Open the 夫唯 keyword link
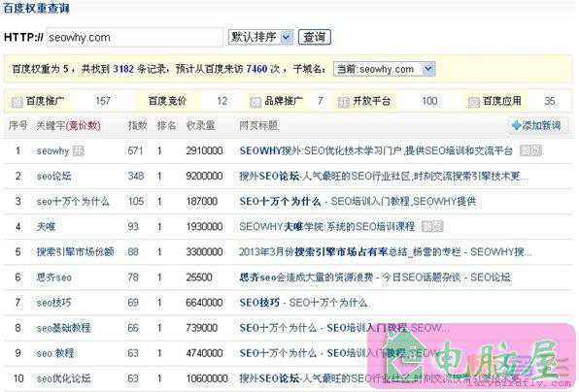Viewport: 579px width, 392px height. tap(46, 226)
